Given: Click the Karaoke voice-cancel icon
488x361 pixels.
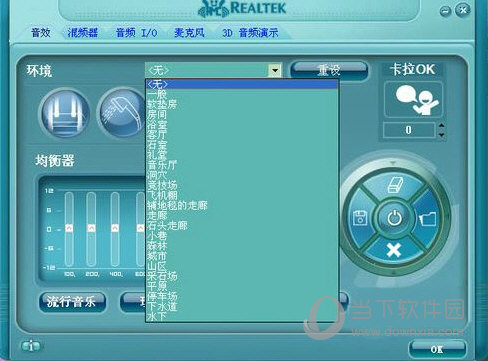Looking at the screenshot, I should [x=413, y=100].
